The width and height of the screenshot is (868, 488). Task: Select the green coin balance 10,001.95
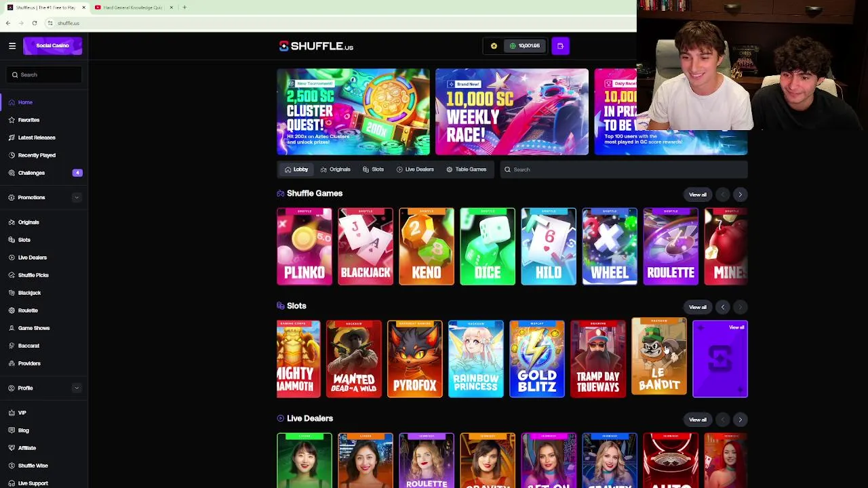pos(525,46)
